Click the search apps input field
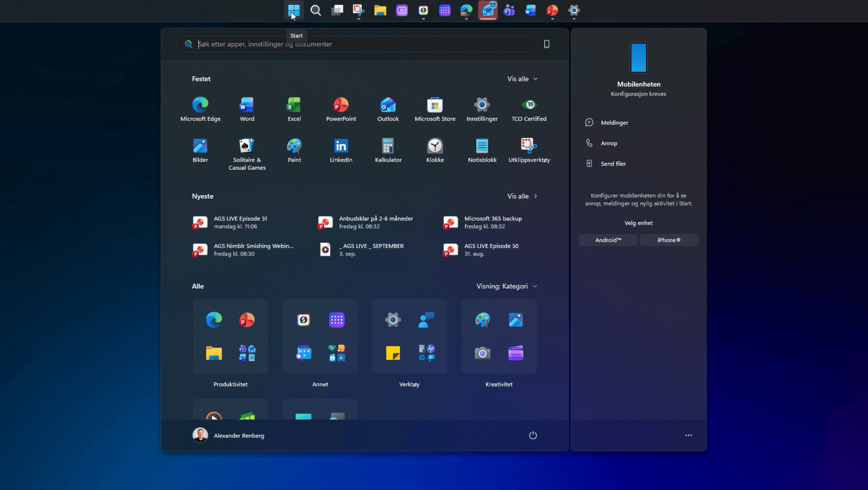Image resolution: width=868 pixels, height=490 pixels. pos(356,44)
